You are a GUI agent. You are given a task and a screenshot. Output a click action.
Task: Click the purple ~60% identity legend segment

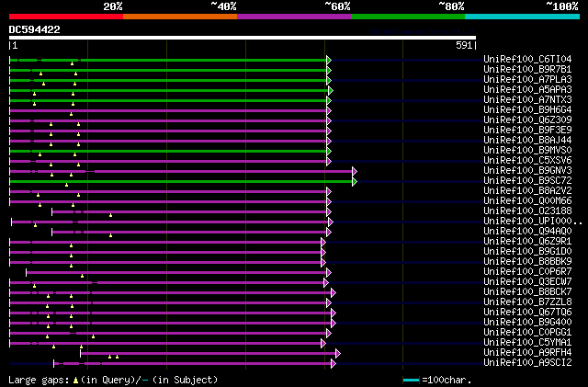tap(294, 17)
